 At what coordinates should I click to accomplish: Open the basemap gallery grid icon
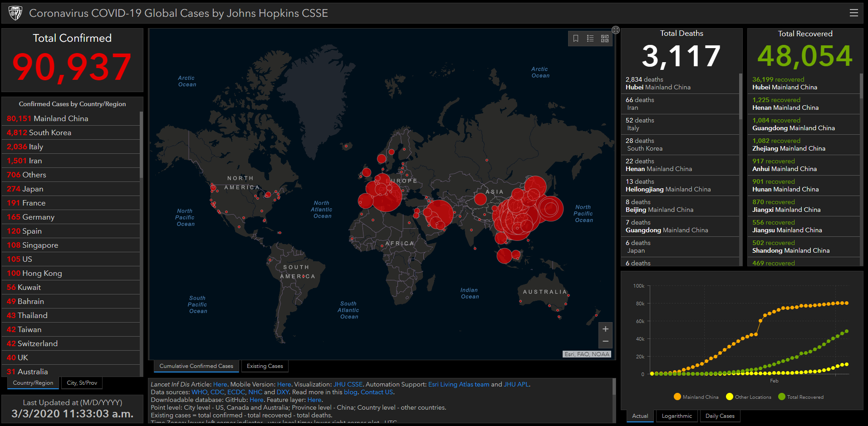pos(605,39)
